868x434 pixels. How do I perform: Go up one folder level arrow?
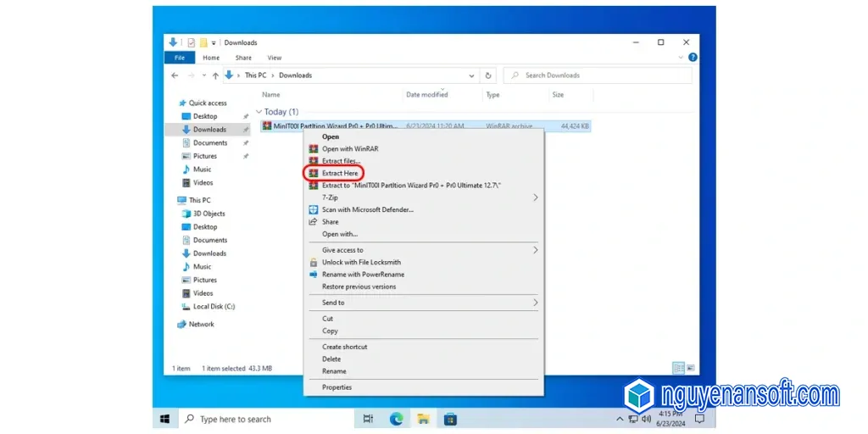(x=215, y=75)
